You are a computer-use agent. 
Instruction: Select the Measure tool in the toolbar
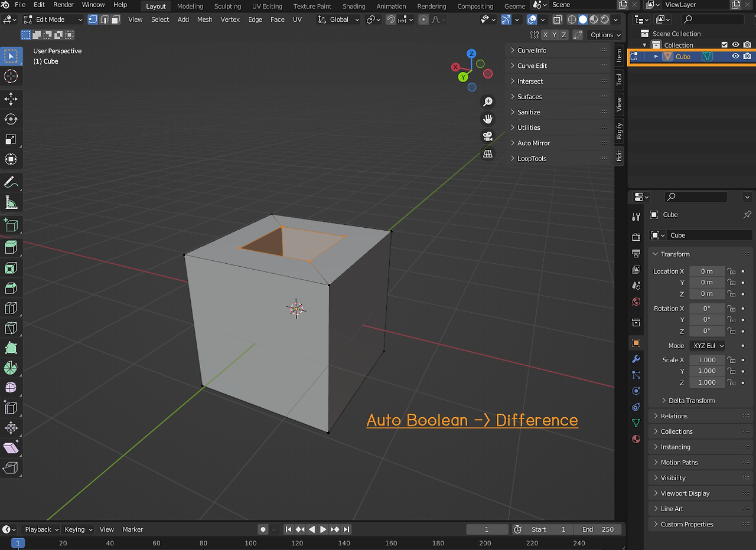12,203
